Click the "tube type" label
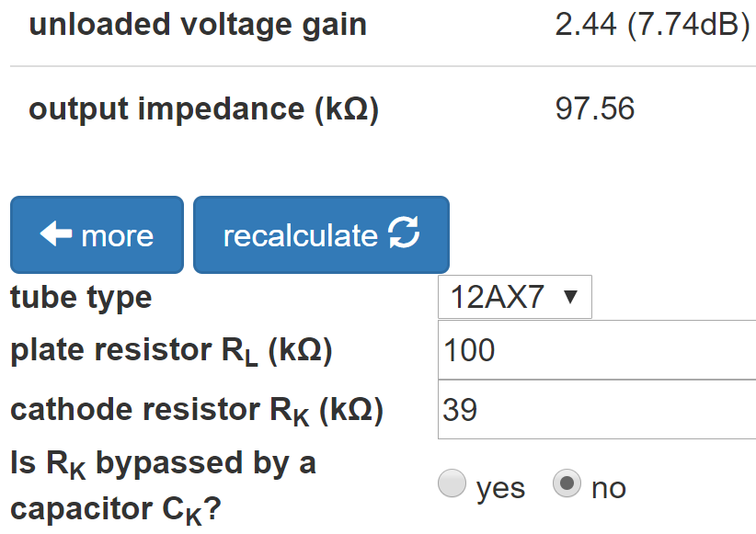The image size is (756, 534). coord(81,298)
